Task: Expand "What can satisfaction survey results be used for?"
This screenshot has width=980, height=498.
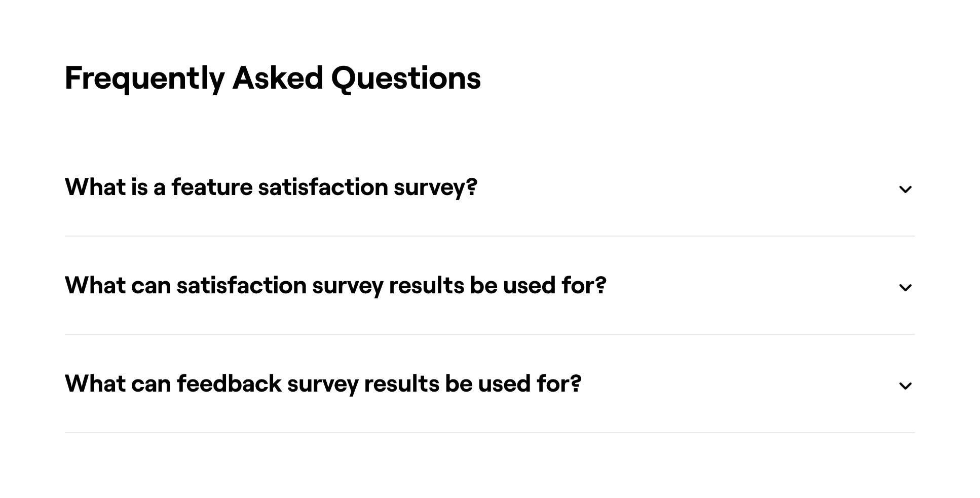Action: [x=335, y=285]
